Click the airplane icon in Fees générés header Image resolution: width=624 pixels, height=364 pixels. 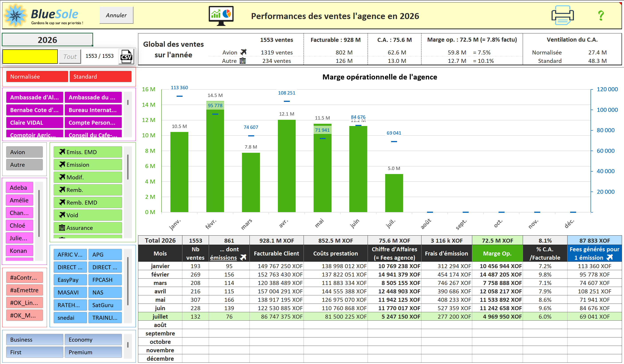tap(609, 258)
